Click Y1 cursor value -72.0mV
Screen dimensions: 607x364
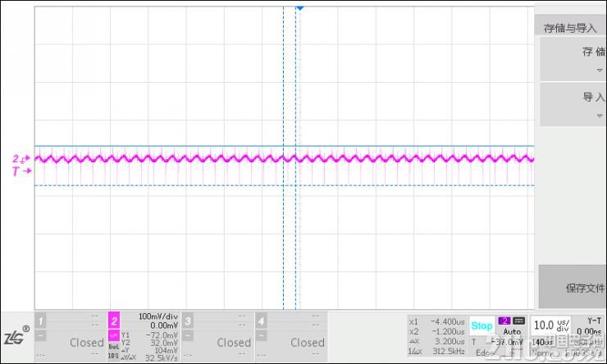162,335
